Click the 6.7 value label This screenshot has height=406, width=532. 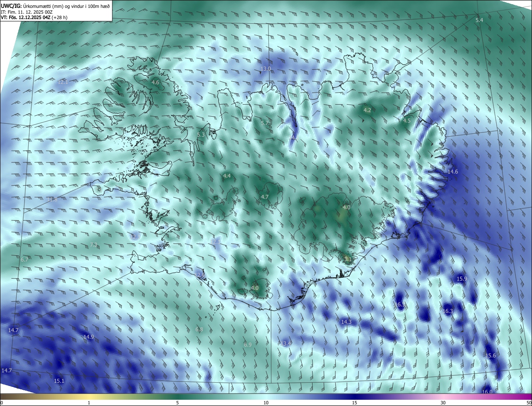tap(25, 259)
